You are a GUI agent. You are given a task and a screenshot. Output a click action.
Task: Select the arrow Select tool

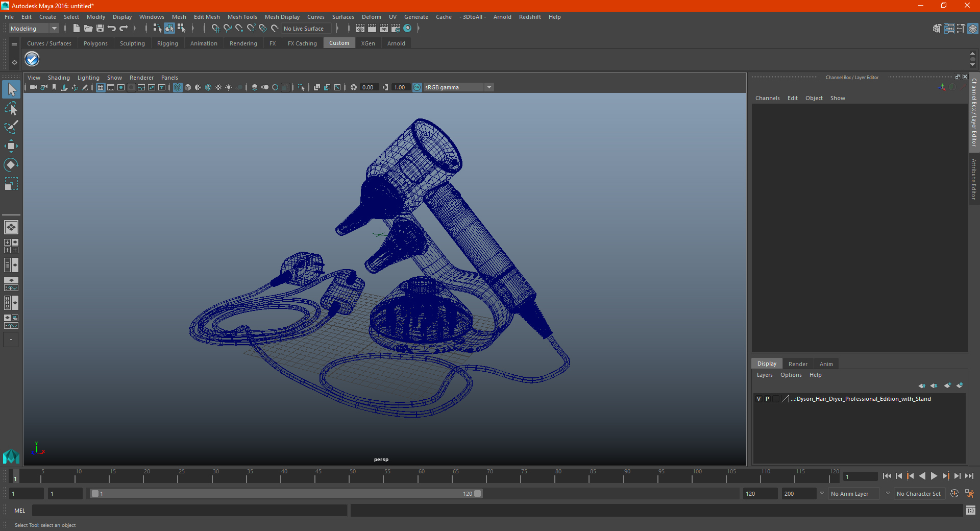pyautogui.click(x=11, y=89)
